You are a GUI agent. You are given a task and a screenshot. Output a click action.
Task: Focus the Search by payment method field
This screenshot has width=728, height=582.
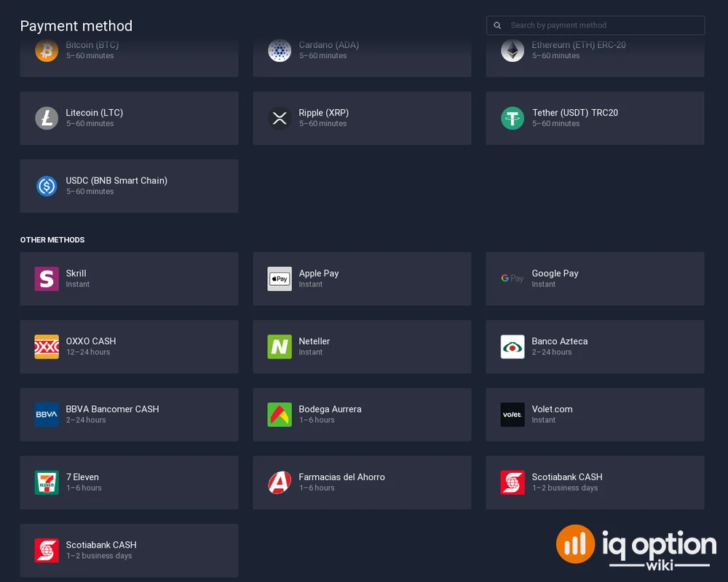point(596,25)
